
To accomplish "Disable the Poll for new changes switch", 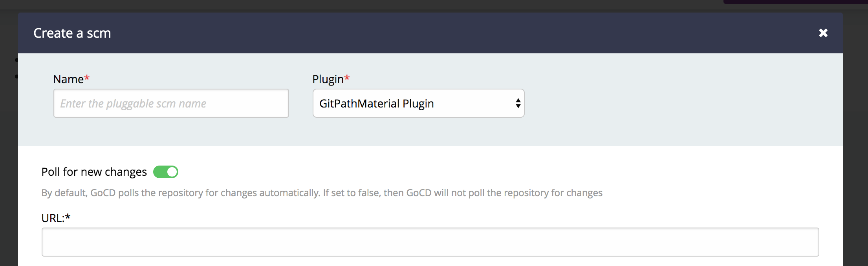I will pyautogui.click(x=166, y=172).
